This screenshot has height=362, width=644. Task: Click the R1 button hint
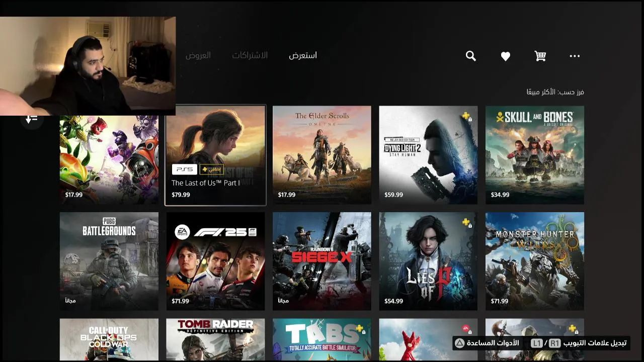(x=554, y=343)
